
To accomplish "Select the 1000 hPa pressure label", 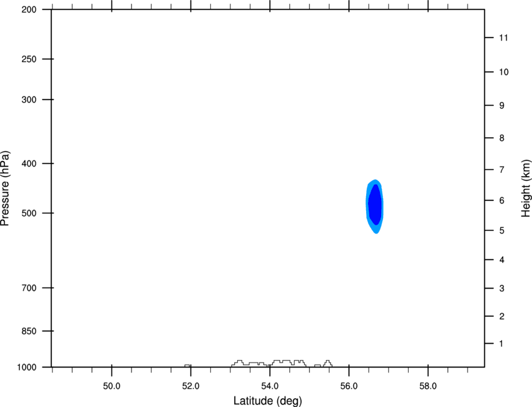I will tap(26, 368).
